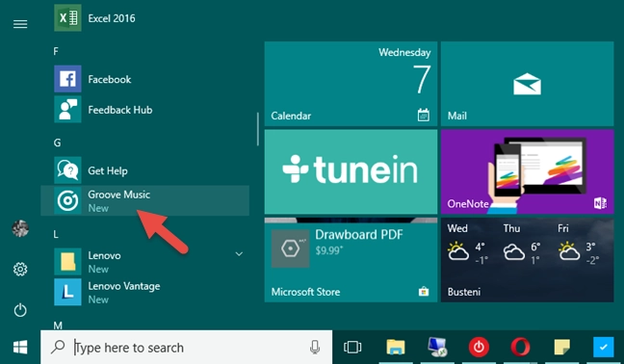This screenshot has height=364, width=624.
Task: Click the letter M group header
Action: click(58, 325)
